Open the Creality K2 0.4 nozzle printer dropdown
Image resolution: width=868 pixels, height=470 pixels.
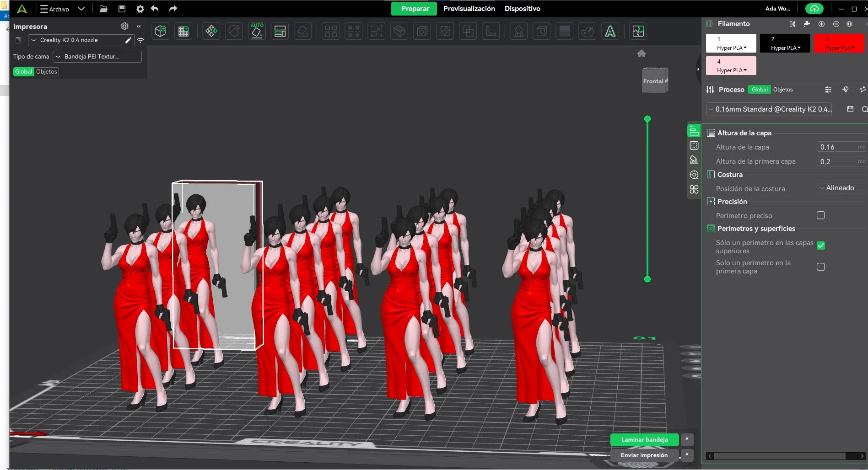(x=75, y=40)
